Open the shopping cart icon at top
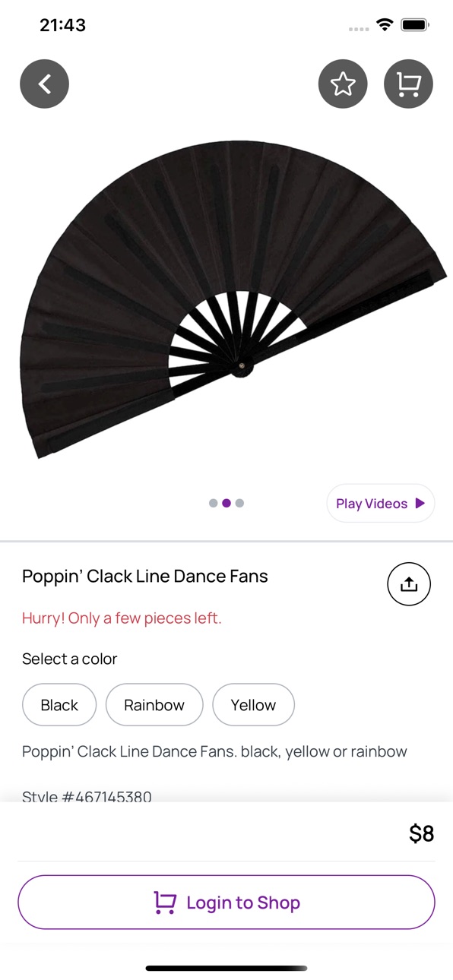The image size is (453, 980). 409,84
